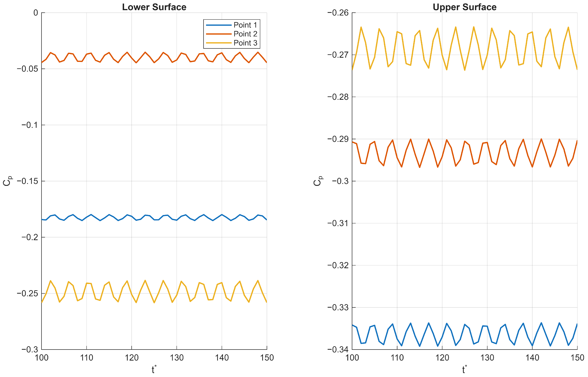588x377 pixels.
Task: Click the −0.05 tick label on left plot
Action: 27,69
